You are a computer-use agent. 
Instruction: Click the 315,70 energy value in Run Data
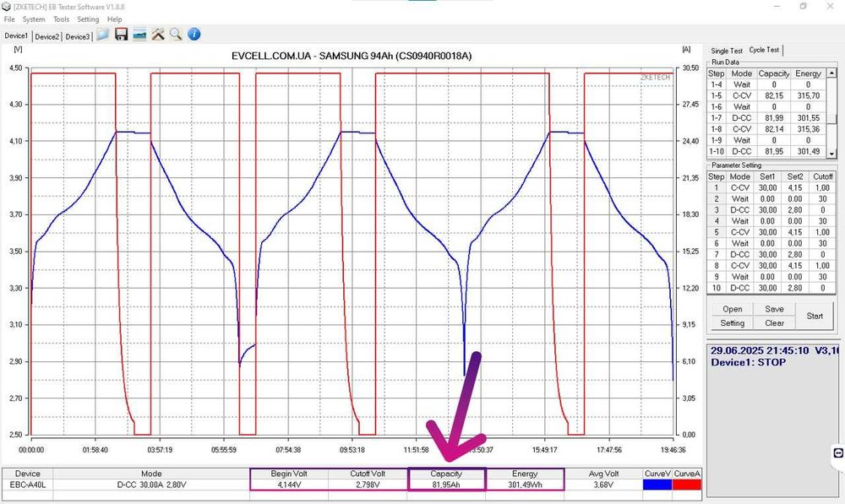[809, 96]
